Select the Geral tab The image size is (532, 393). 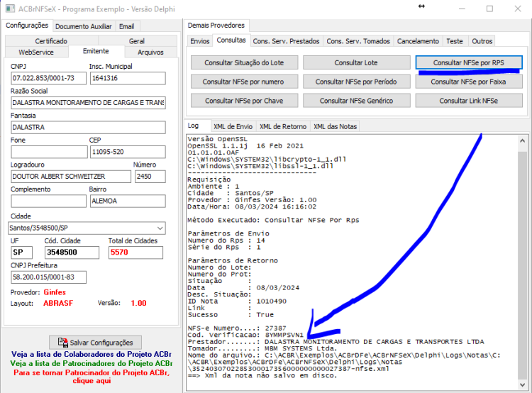(137, 41)
